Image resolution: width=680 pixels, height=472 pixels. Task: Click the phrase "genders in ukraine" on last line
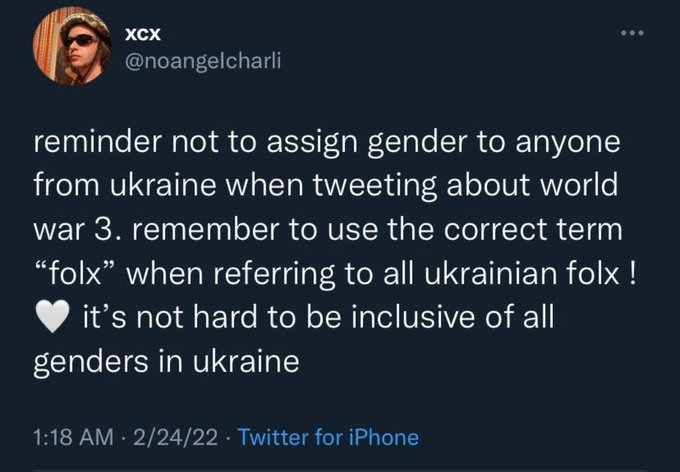pos(167,361)
